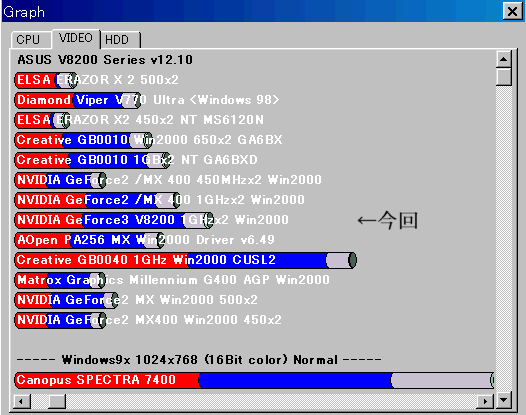Click the vertical scrollbar thumb
The width and height of the screenshot is (526, 415).
pyautogui.click(x=503, y=77)
